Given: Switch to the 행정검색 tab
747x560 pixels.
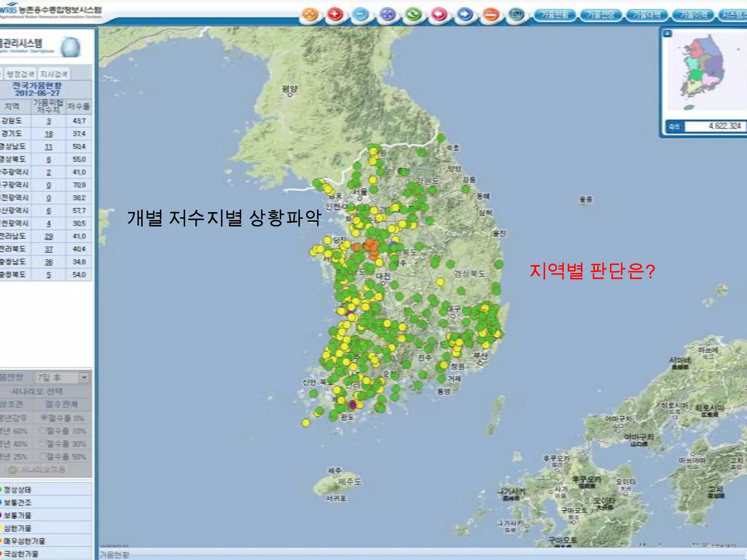Looking at the screenshot, I should (x=21, y=74).
